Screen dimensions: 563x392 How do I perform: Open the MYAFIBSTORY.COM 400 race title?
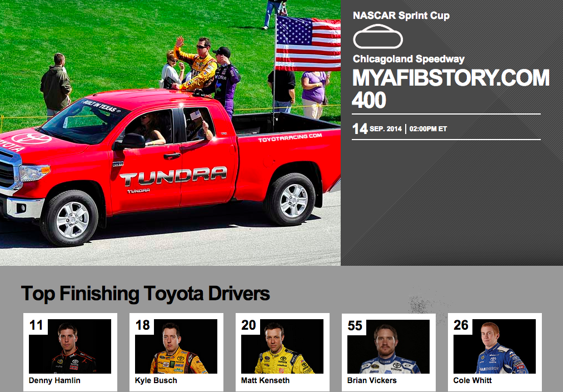click(x=451, y=88)
